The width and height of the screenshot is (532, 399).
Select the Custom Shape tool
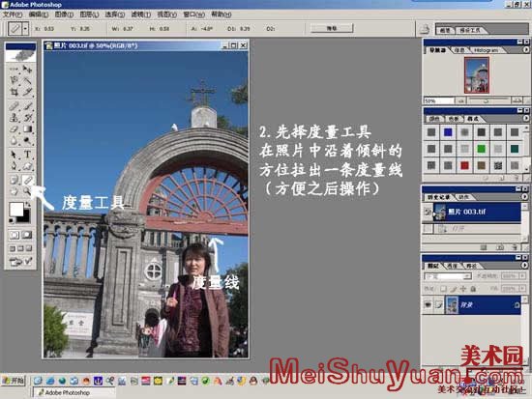pyautogui.click(x=27, y=166)
